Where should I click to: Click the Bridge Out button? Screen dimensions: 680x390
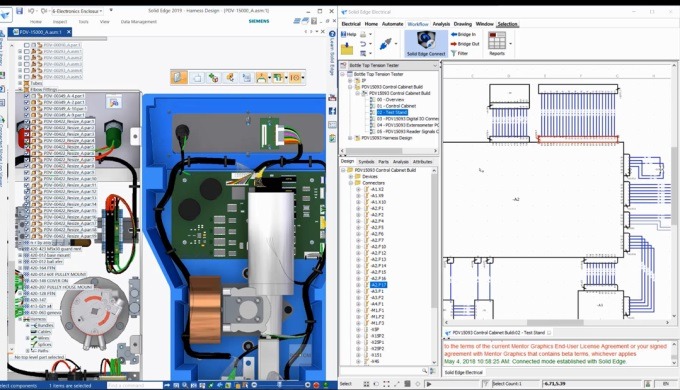[465, 44]
